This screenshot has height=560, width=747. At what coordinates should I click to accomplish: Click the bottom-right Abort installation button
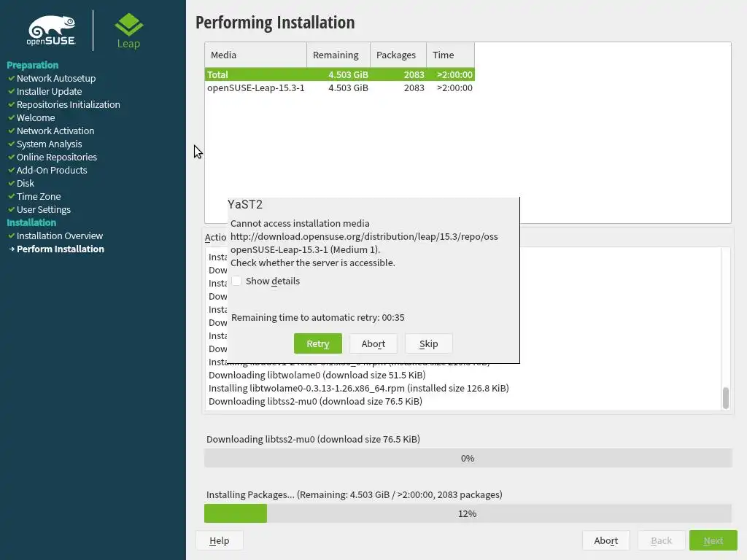click(606, 540)
